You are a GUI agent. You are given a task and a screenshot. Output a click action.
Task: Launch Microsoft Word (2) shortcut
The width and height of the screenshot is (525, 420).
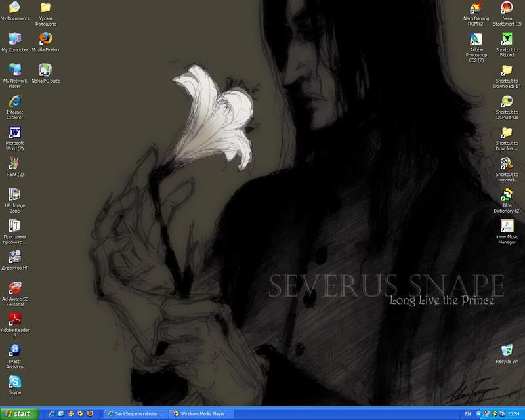[14, 138]
